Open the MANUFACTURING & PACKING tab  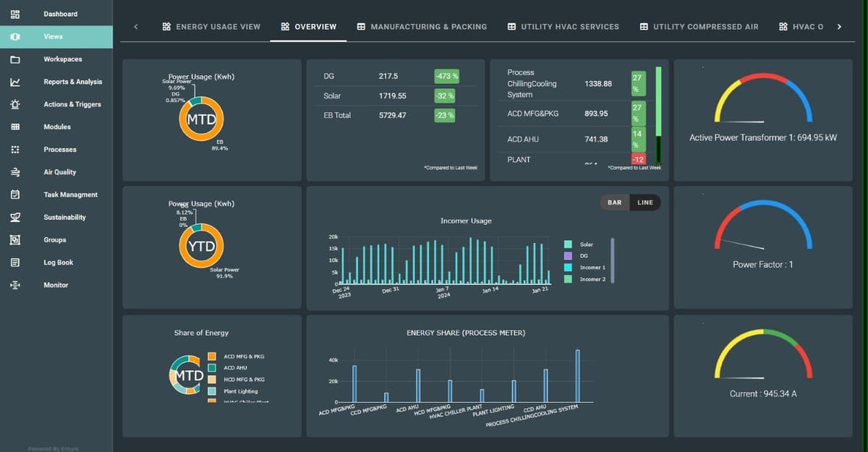point(427,26)
